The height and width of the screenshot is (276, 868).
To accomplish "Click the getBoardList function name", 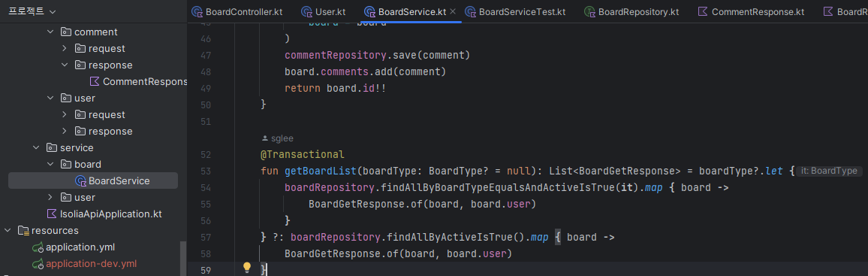I will coord(321,171).
